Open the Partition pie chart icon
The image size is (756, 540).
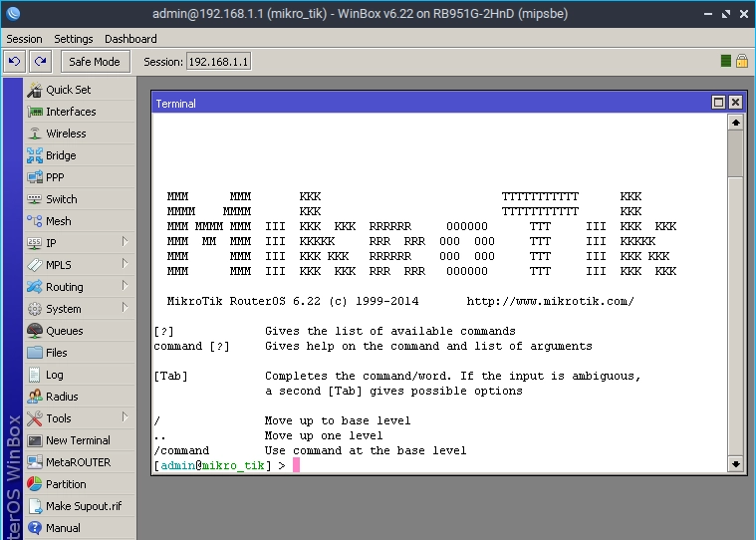[35, 484]
